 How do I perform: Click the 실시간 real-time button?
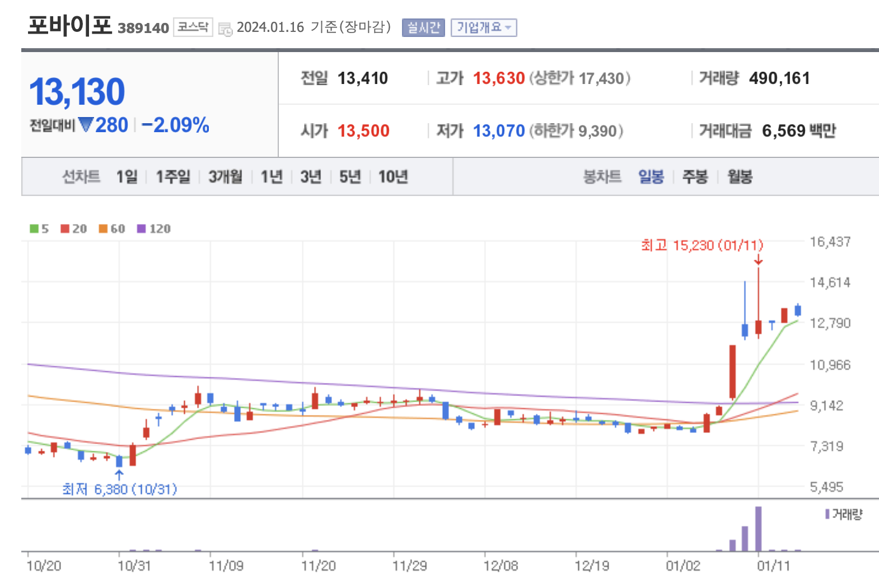(423, 27)
